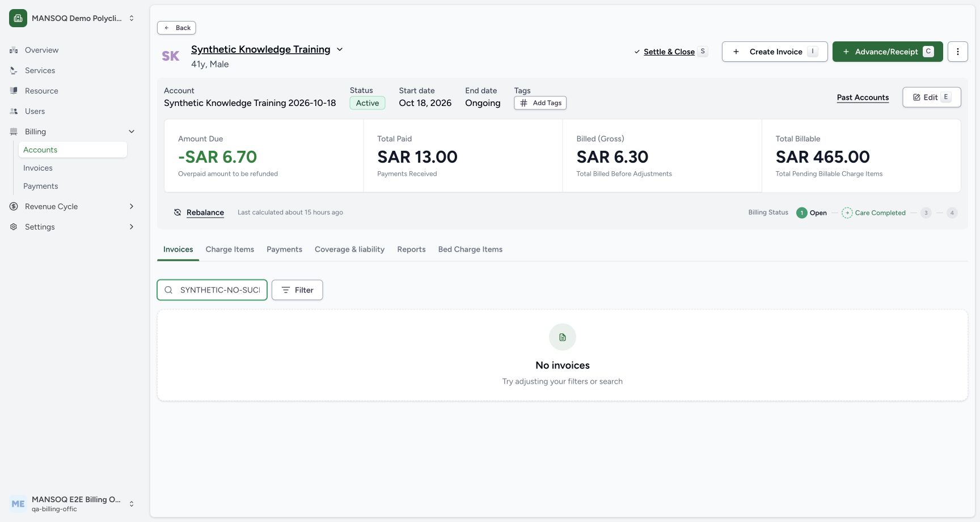Viewport: 980px width, 522px height.
Task: Expand the Settings chevron
Action: click(132, 227)
